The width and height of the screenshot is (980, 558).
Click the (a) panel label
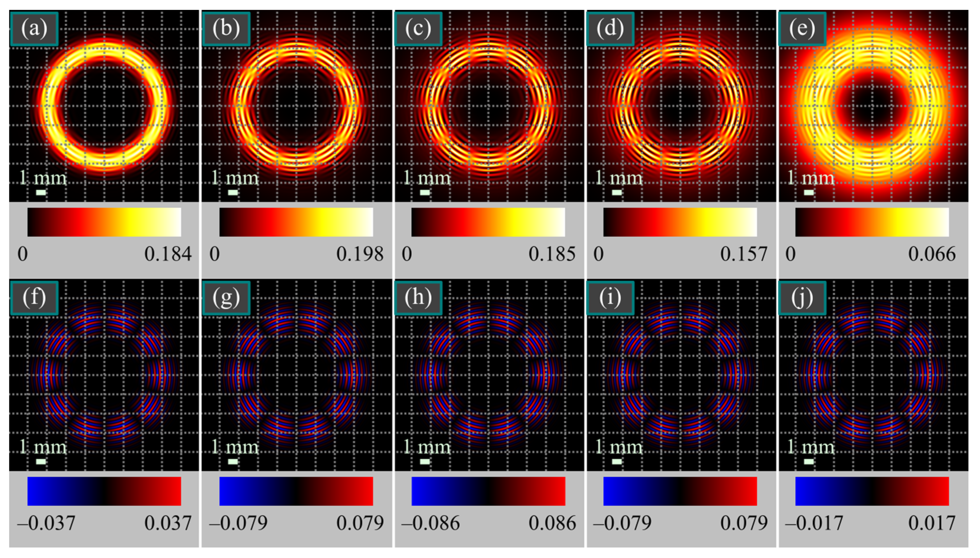(x=34, y=29)
